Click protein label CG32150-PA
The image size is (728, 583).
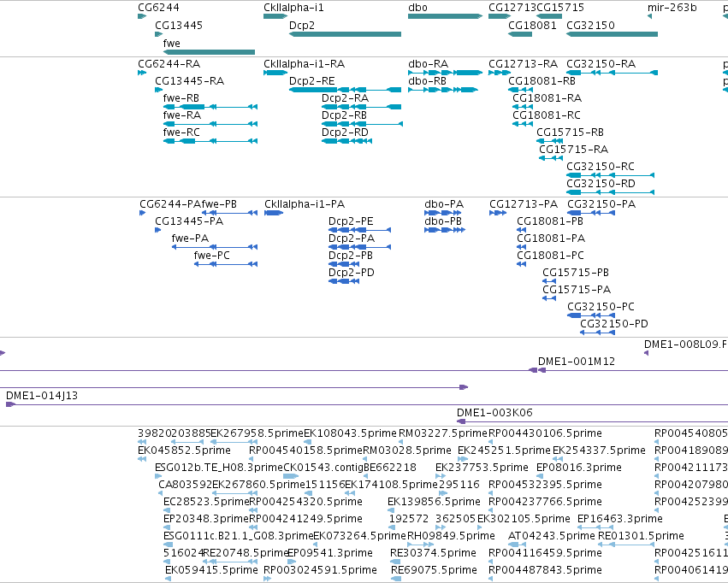click(x=601, y=204)
